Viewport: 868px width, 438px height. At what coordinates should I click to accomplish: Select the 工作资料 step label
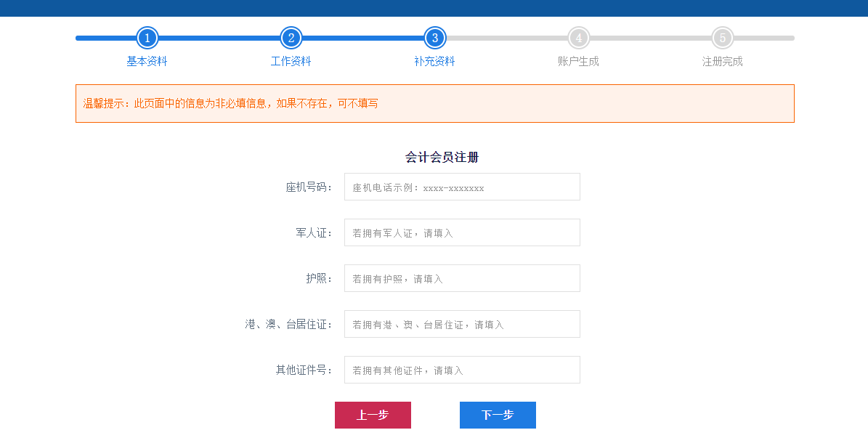[x=291, y=61]
